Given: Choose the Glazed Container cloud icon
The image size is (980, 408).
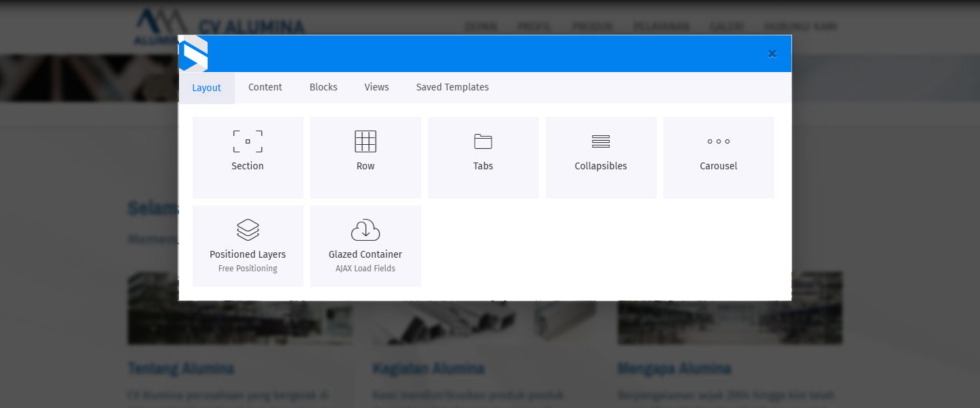Looking at the screenshot, I should click(x=365, y=230).
